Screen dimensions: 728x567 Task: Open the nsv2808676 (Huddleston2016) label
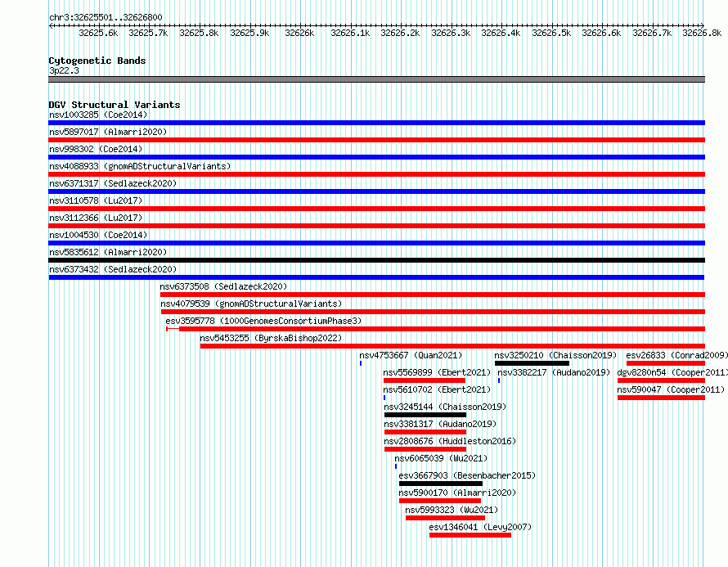(450, 441)
